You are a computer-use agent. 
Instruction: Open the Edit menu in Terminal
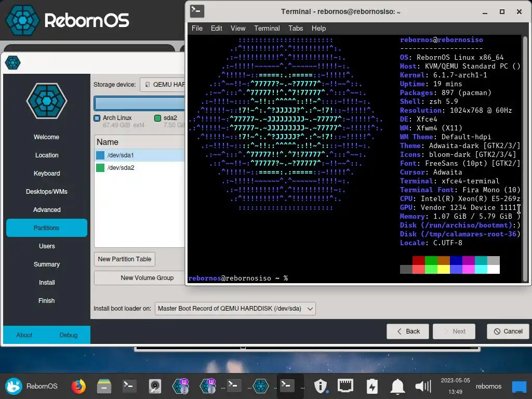click(217, 28)
